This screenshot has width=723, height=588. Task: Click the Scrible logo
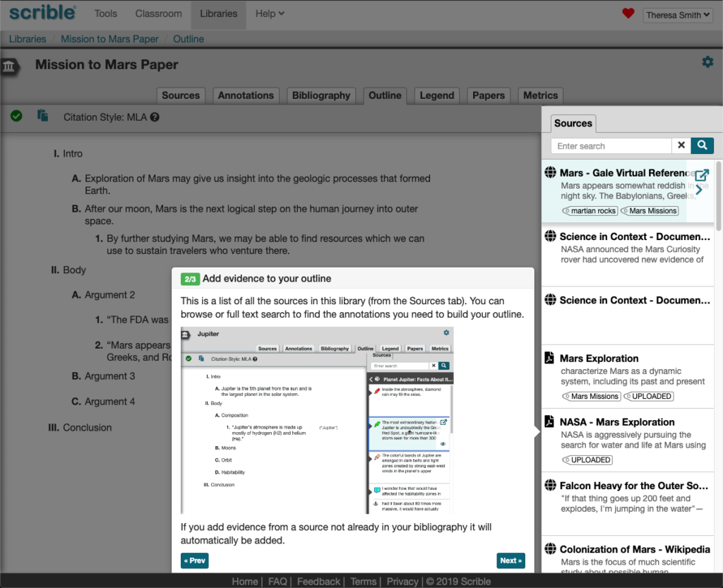[42, 13]
